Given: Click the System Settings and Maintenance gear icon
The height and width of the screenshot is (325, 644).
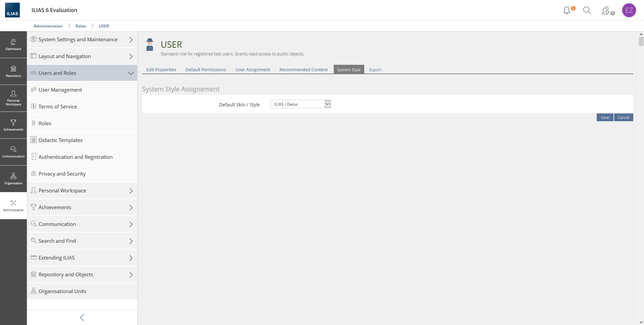Looking at the screenshot, I should point(34,39).
